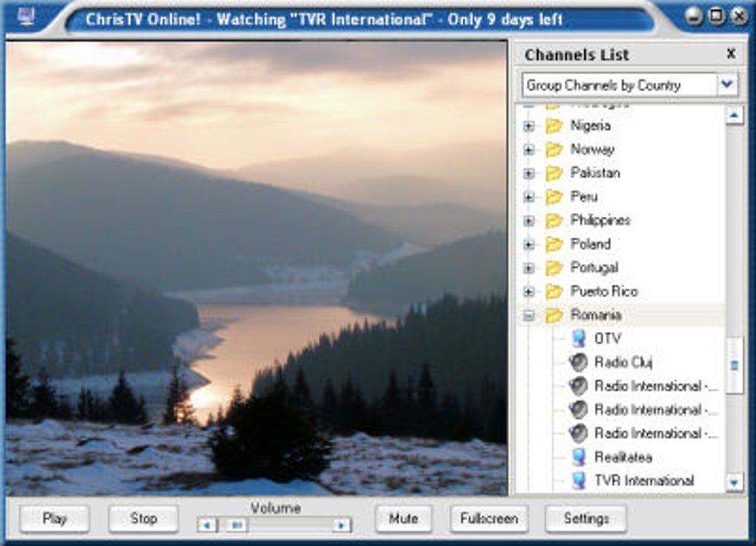
Task: Expand the Portugal country group
Action: (x=529, y=268)
